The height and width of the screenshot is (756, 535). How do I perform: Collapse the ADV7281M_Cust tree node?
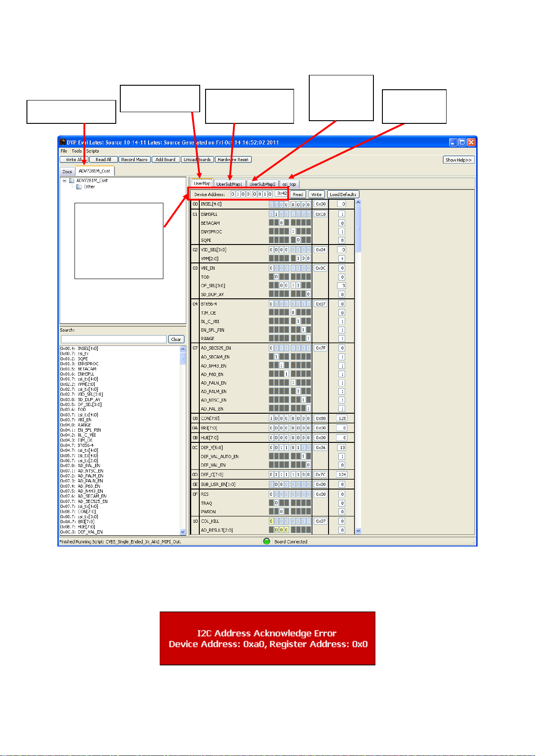[65, 181]
